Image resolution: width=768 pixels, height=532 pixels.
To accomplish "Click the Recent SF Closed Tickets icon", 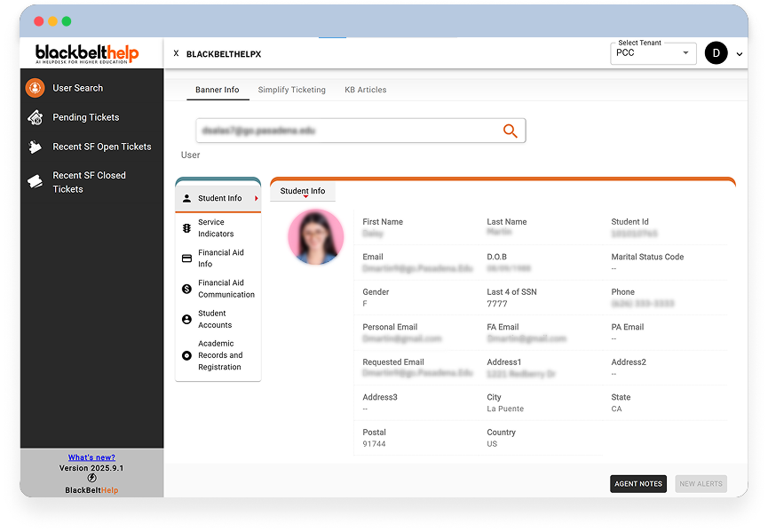I will pos(35,182).
